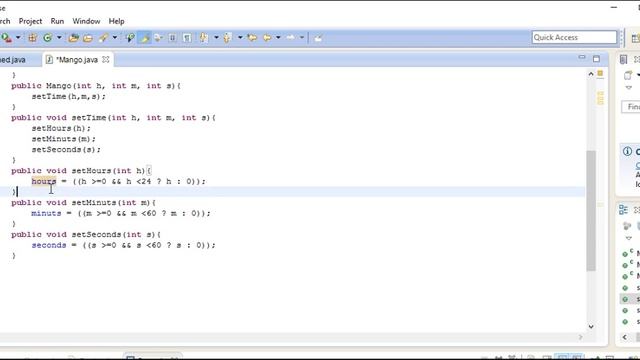Click the Run with external tools icon
The width and height of the screenshot is (640, 360).
pos(6,38)
